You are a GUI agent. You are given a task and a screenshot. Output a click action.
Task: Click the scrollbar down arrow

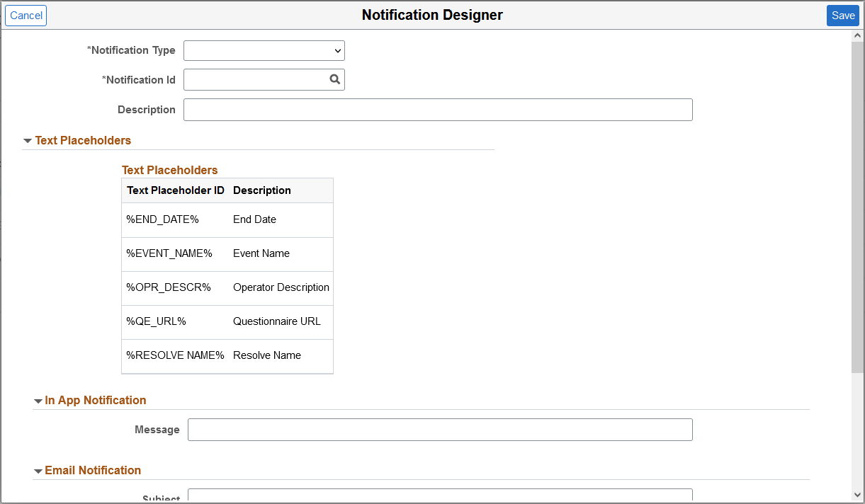click(858, 496)
